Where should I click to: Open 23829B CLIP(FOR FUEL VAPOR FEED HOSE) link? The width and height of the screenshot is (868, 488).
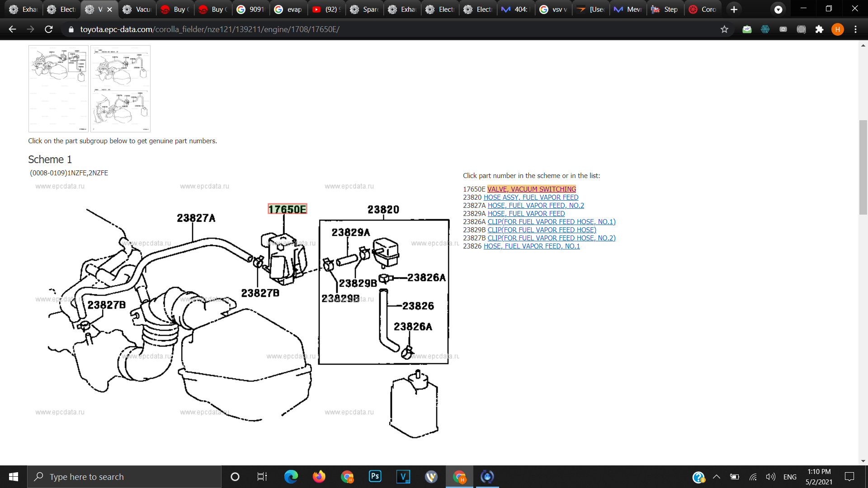[542, 230]
